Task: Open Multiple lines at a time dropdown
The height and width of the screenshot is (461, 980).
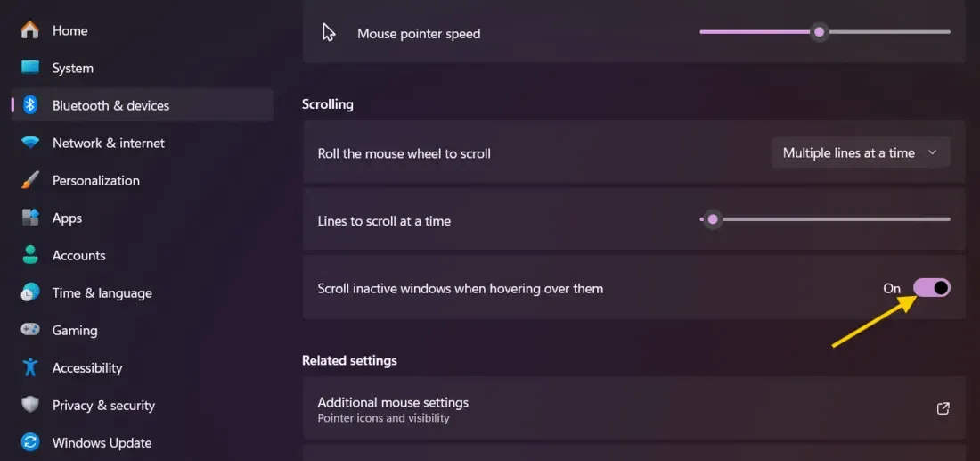Action: click(x=861, y=152)
